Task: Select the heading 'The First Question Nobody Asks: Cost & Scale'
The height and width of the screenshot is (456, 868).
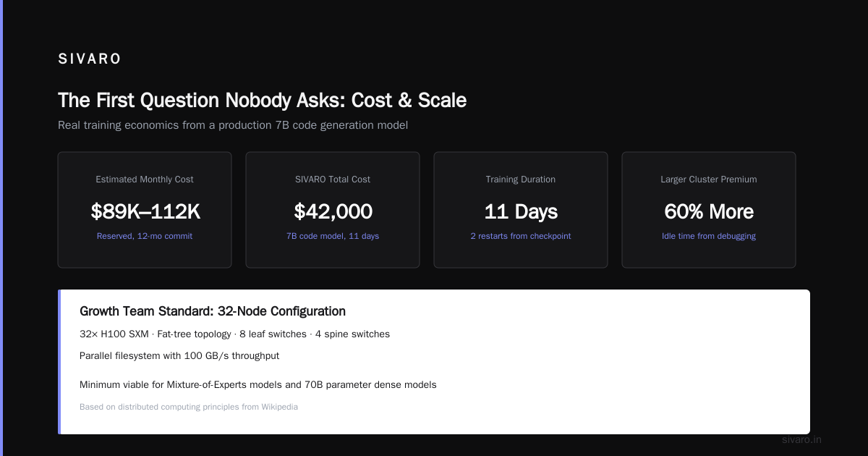Action: (x=262, y=100)
